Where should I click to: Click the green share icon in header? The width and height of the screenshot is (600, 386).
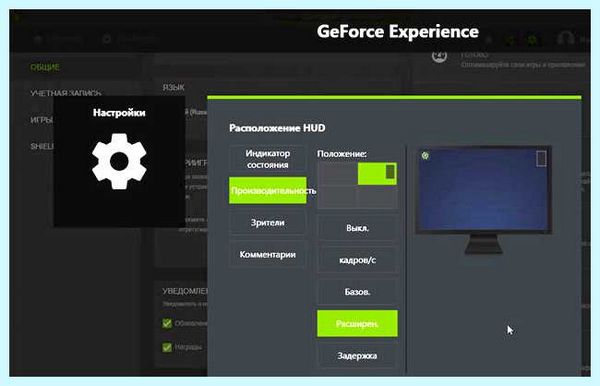510,39
